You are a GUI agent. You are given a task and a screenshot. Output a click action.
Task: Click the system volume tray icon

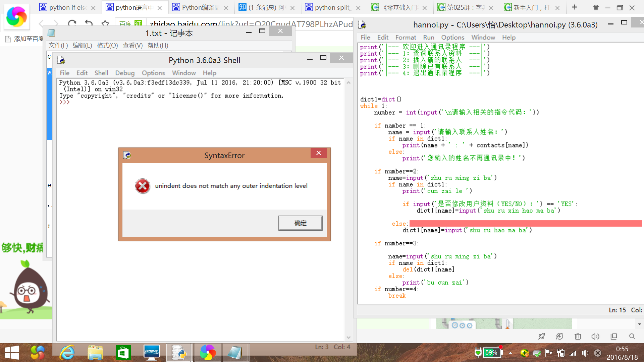coord(585,353)
